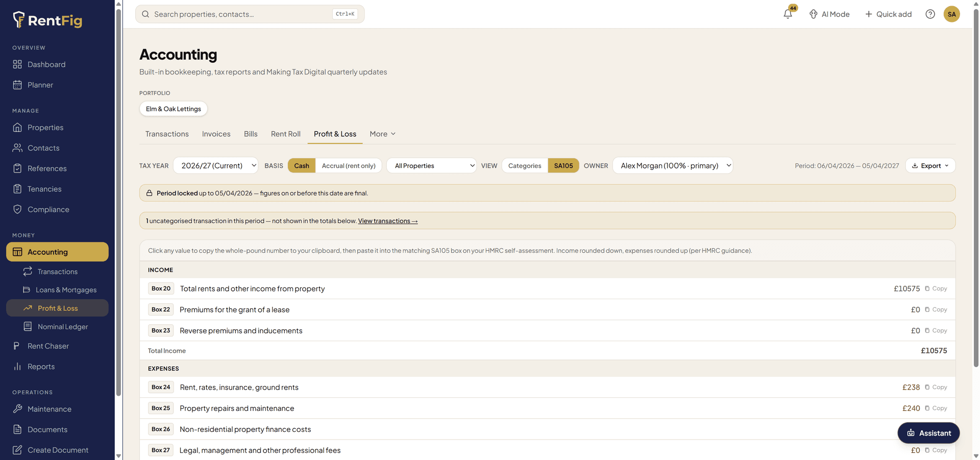Click the Planner calendar icon
This screenshot has height=460, width=980.
pos(17,85)
